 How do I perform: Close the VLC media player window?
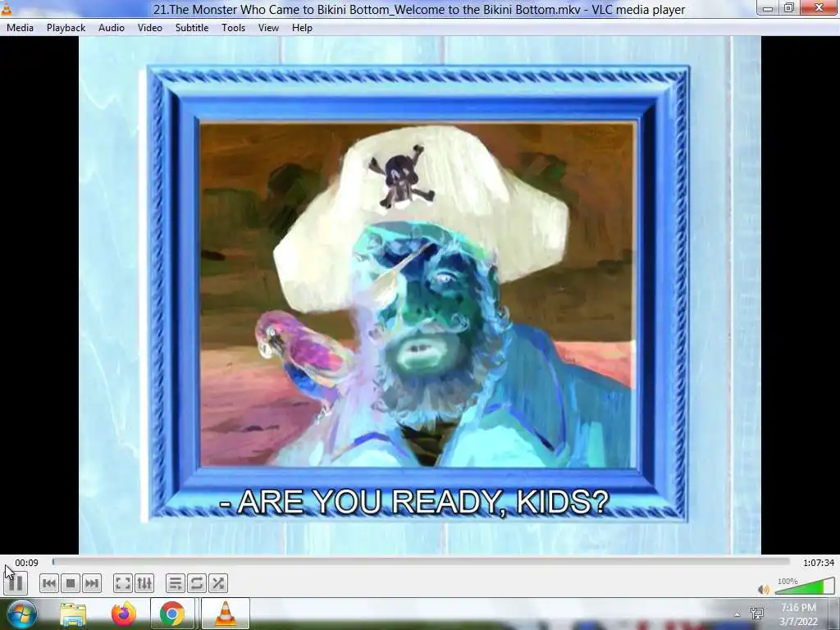[x=819, y=7]
